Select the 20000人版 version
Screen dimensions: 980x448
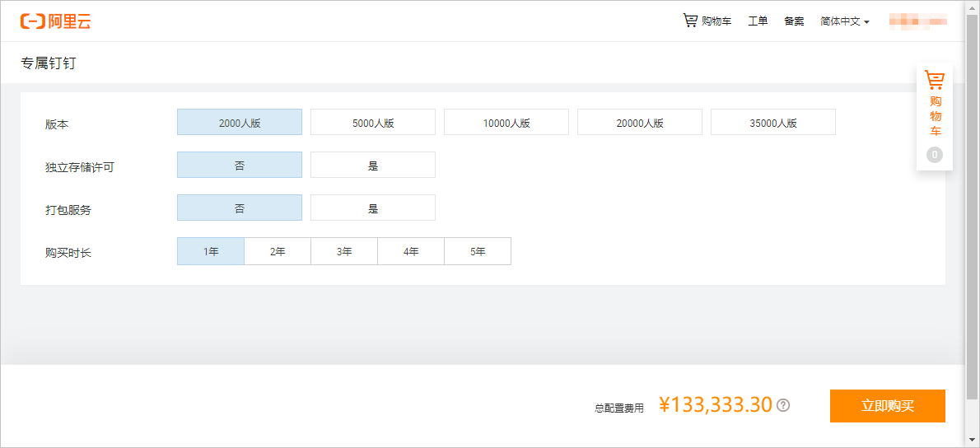[x=639, y=123]
